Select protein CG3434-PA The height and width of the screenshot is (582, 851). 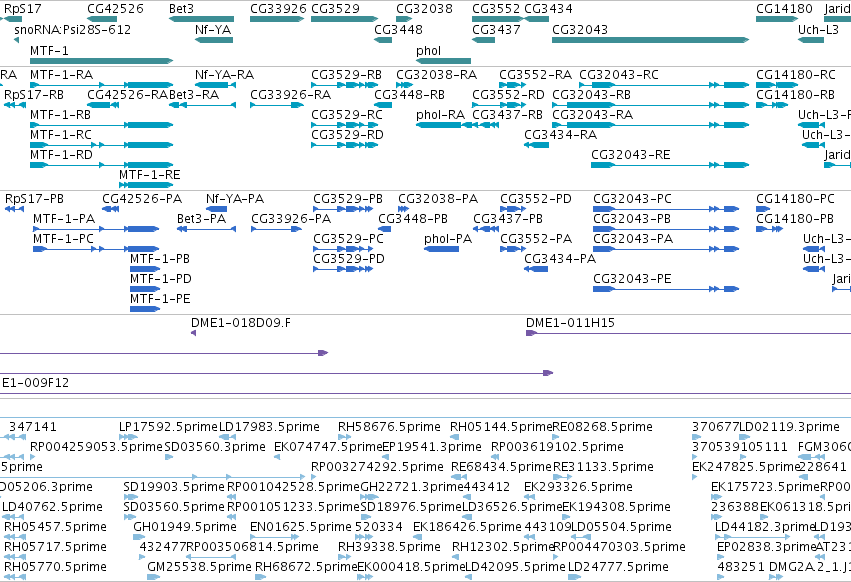pyautogui.click(x=560, y=259)
